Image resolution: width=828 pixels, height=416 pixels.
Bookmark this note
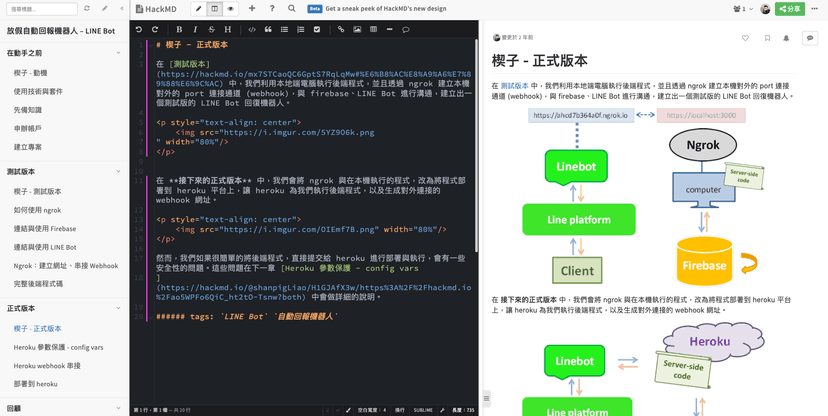tap(767, 38)
